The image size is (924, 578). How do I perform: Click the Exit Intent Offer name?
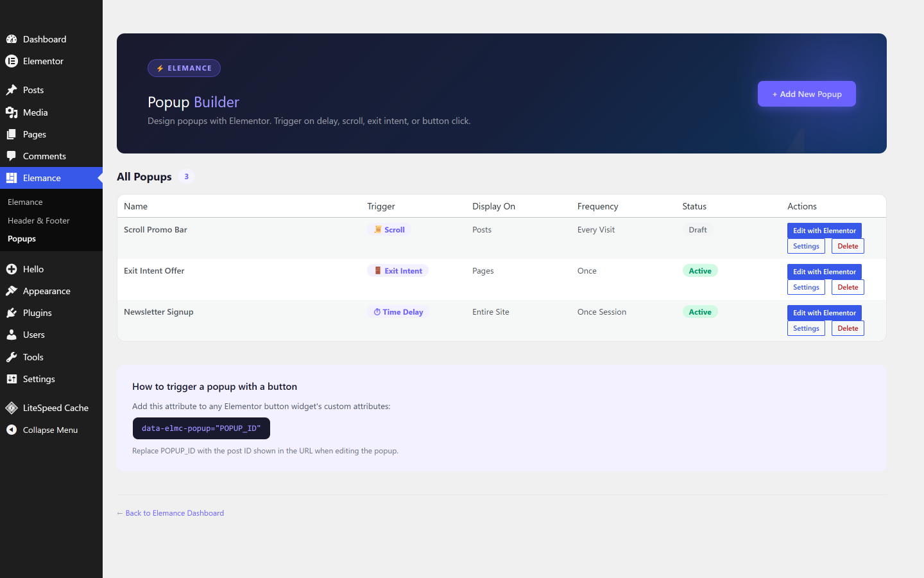click(x=154, y=270)
